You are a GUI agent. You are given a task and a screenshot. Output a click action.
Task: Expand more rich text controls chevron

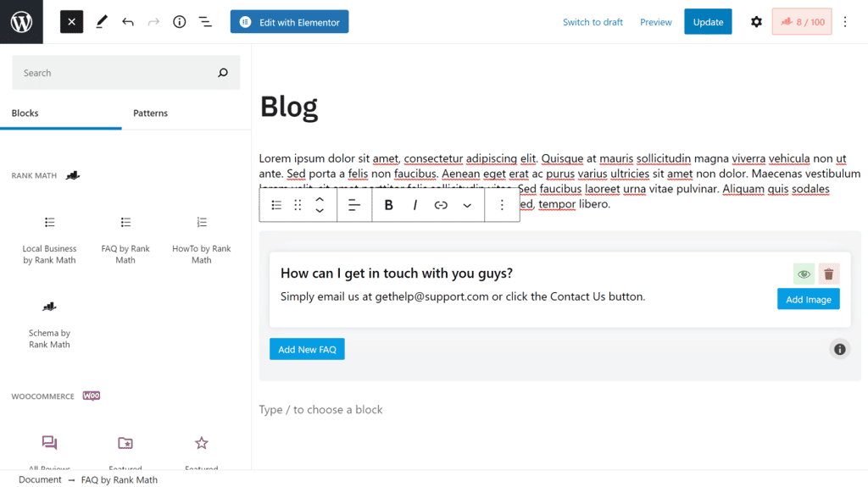click(467, 205)
